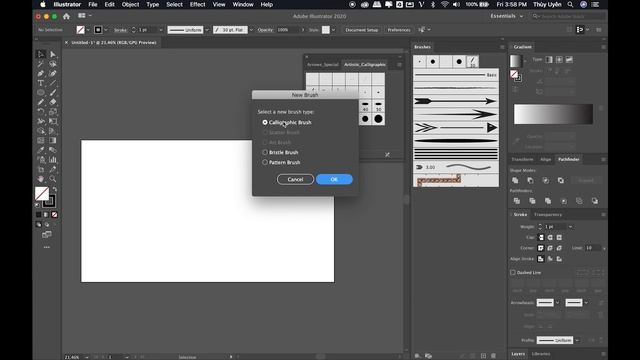
Task: Click the Opacity value field
Action: pos(288,30)
